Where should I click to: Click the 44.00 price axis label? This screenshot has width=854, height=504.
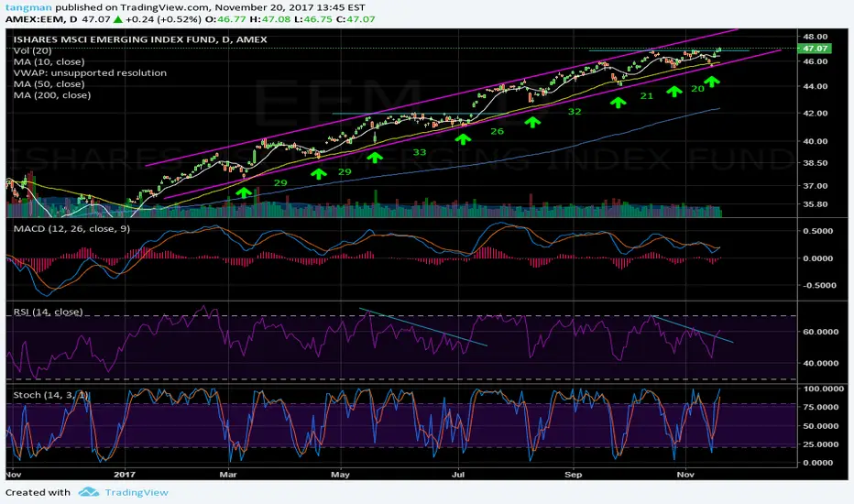[x=815, y=86]
